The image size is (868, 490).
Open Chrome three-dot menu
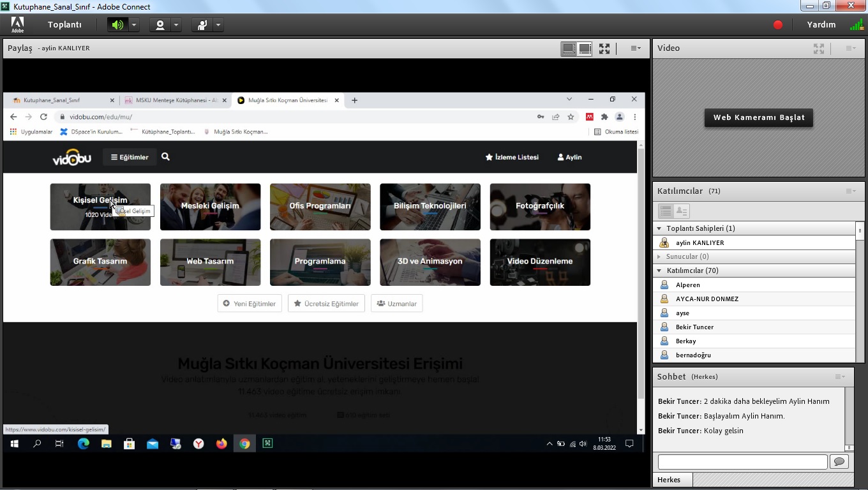(634, 117)
